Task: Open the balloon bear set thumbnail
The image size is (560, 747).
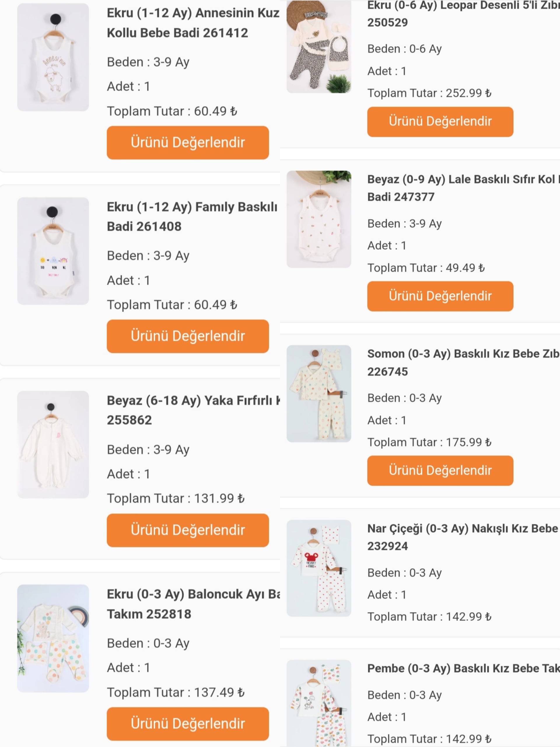Action: point(53,638)
